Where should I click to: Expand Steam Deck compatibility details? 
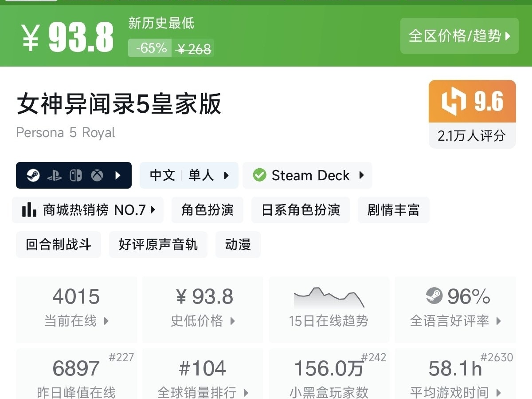coord(361,175)
